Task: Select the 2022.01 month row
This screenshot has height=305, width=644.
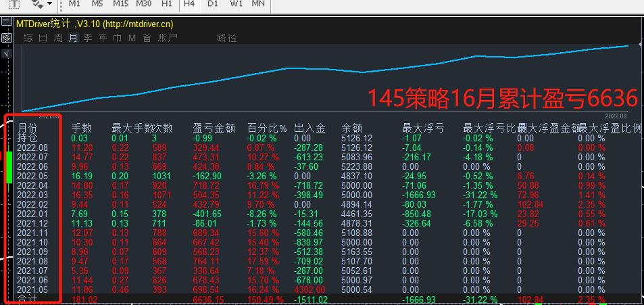Action: pyautogui.click(x=32, y=214)
